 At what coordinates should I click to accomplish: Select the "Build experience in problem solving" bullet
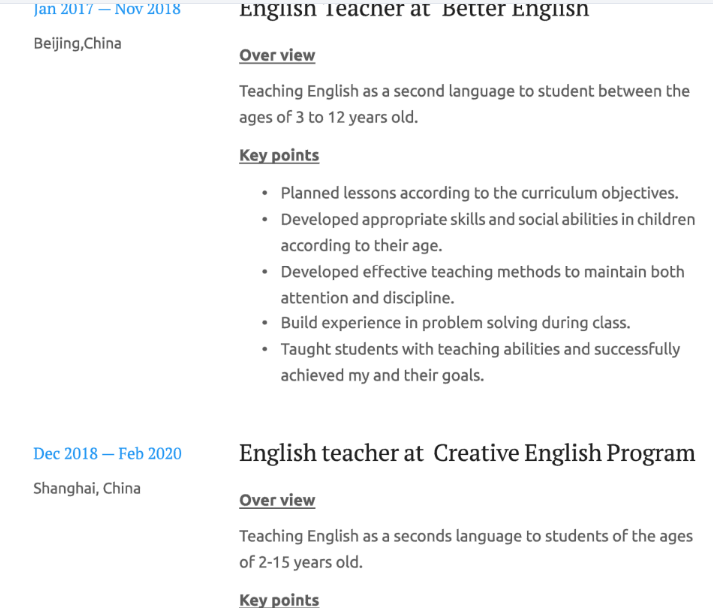[x=455, y=323]
